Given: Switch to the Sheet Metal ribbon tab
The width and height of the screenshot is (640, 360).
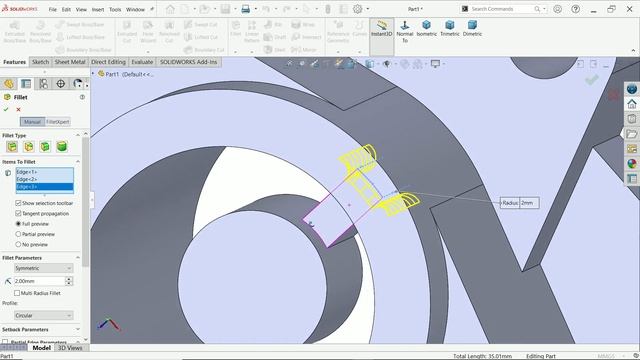Looking at the screenshot, I should click(x=70, y=62).
